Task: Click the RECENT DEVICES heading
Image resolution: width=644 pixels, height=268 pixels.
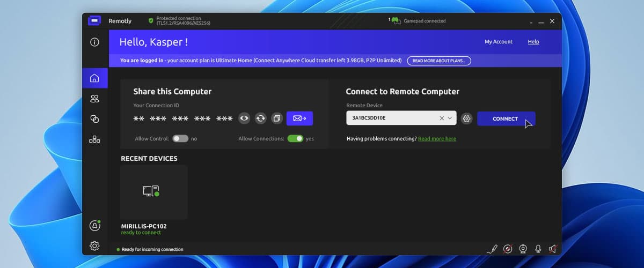Action: [x=149, y=159]
